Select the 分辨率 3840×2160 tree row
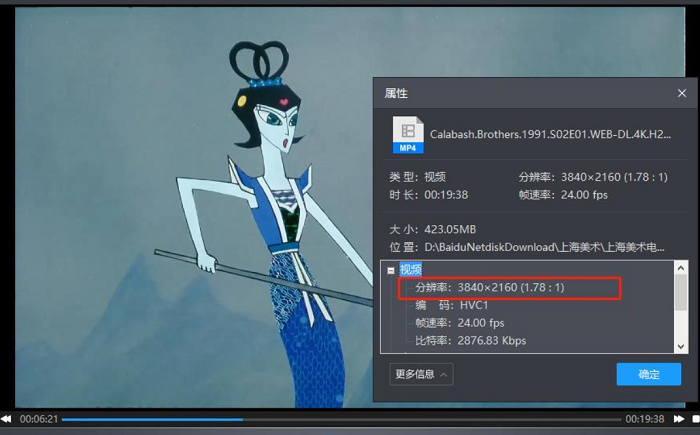Image resolution: width=700 pixels, height=435 pixels. point(490,288)
